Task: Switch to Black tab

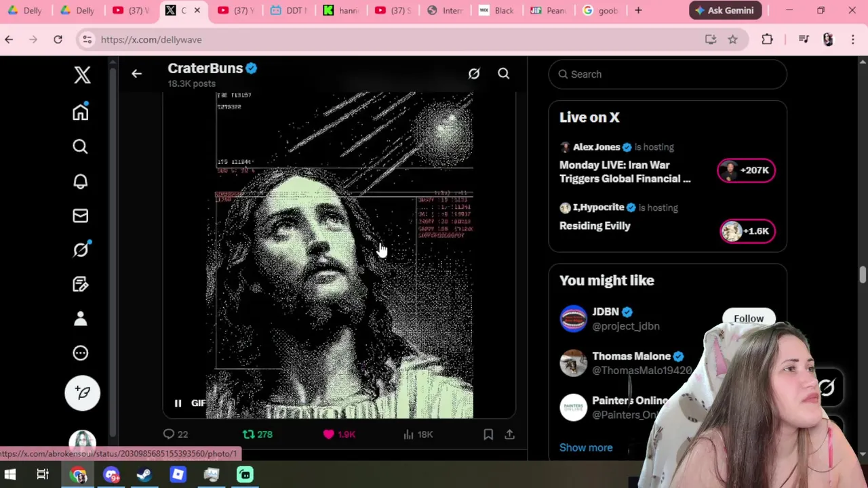Action: (496, 10)
